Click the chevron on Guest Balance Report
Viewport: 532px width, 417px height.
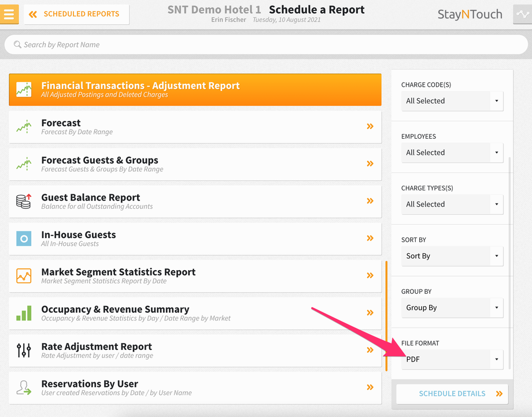370,201
